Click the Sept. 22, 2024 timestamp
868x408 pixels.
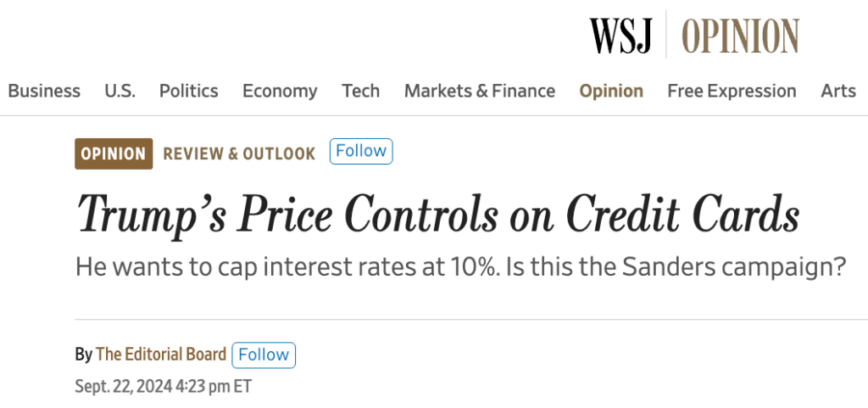(163, 386)
